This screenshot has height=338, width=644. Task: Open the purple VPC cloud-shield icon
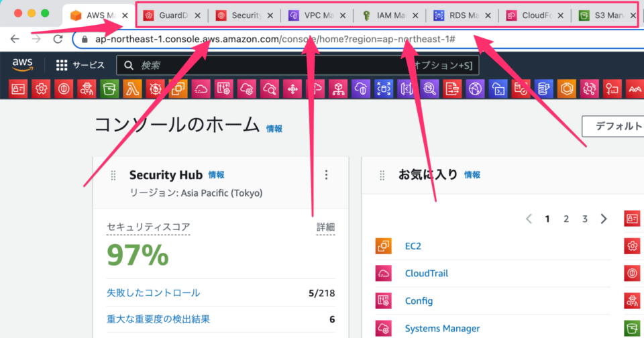tap(361, 89)
